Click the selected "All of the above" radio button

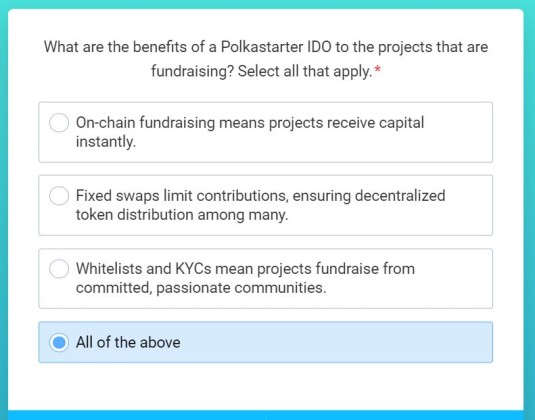pyautogui.click(x=59, y=342)
